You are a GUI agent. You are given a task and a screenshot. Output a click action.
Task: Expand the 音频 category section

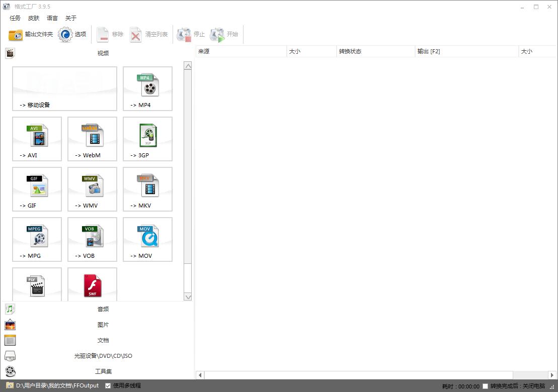tap(103, 309)
